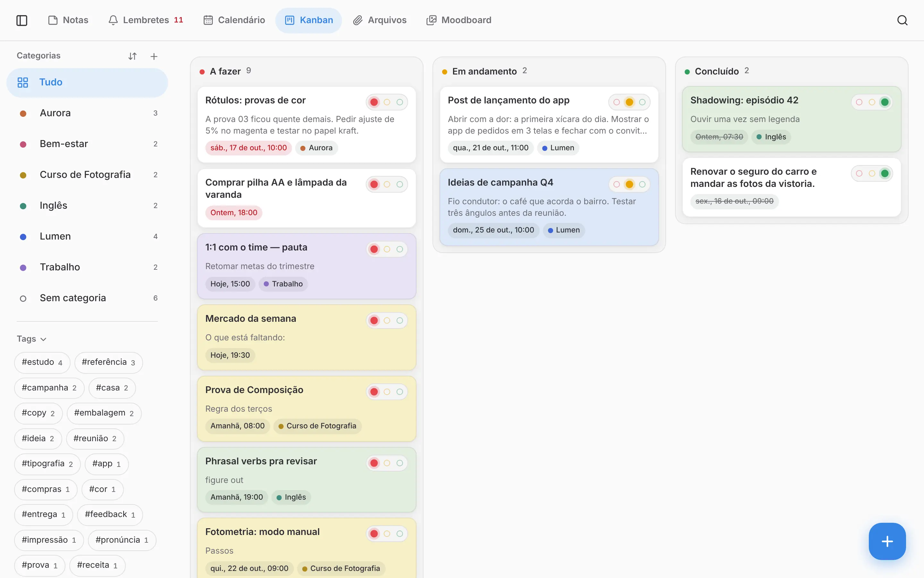924x578 pixels.
Task: Open the Moodboard tab
Action: tap(458, 20)
